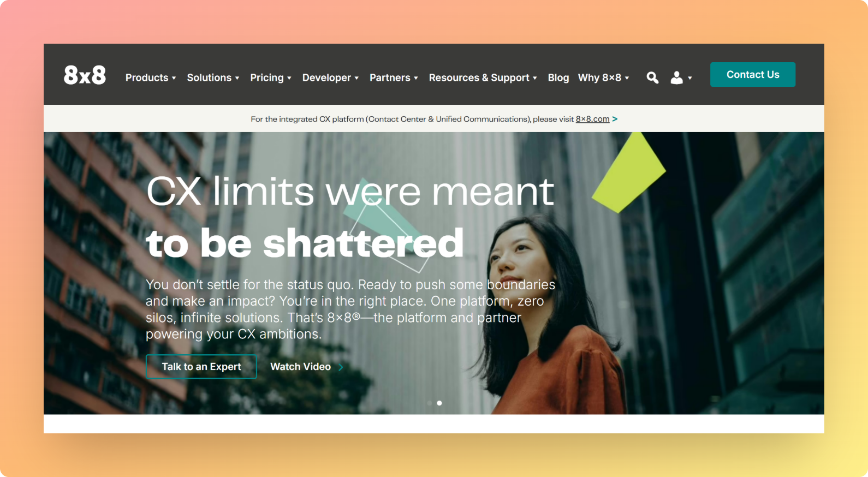Click the Watch Video link
Image resolution: width=868 pixels, height=477 pixels.
[x=301, y=367]
